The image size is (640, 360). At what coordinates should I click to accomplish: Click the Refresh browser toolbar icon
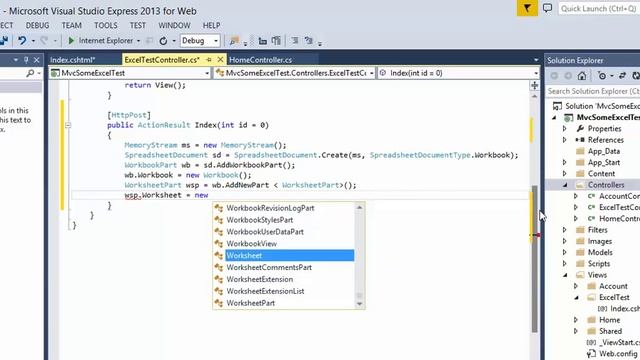[163, 41]
